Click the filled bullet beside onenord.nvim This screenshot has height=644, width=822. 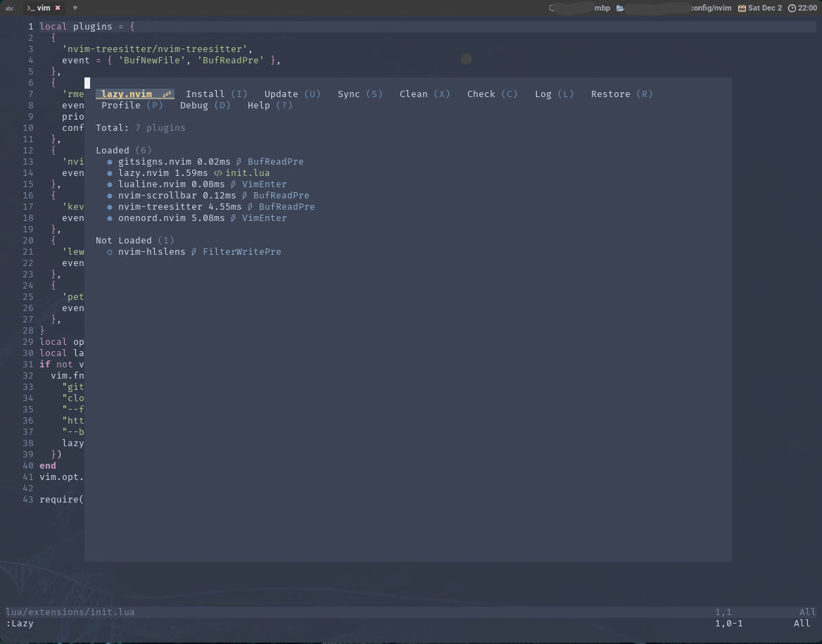110,218
